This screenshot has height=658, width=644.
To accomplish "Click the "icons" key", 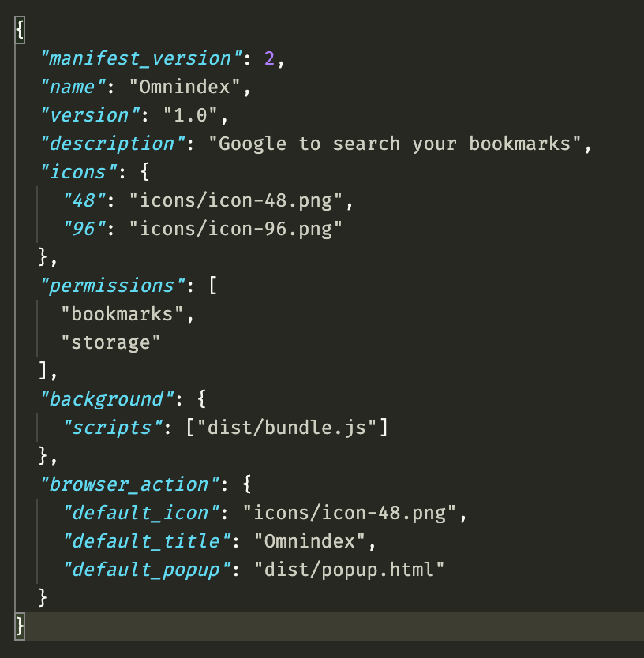I will pos(78,173).
